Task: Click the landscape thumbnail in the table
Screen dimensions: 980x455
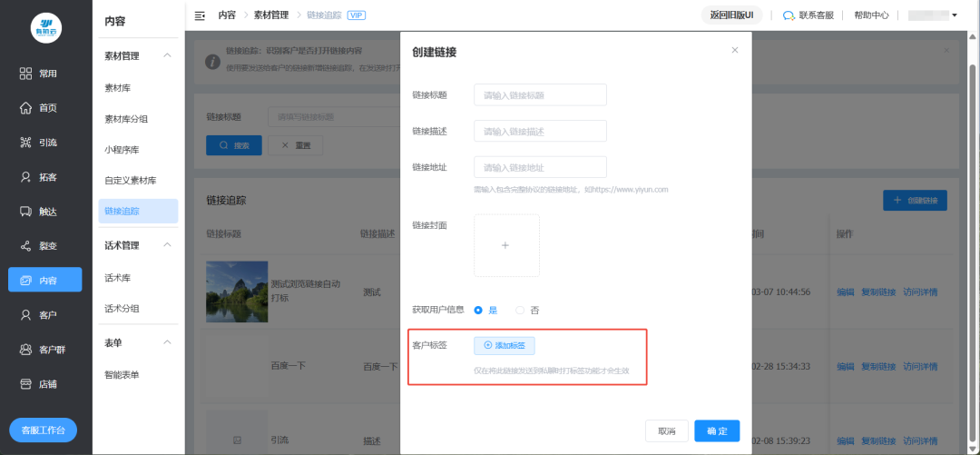Action: [237, 292]
